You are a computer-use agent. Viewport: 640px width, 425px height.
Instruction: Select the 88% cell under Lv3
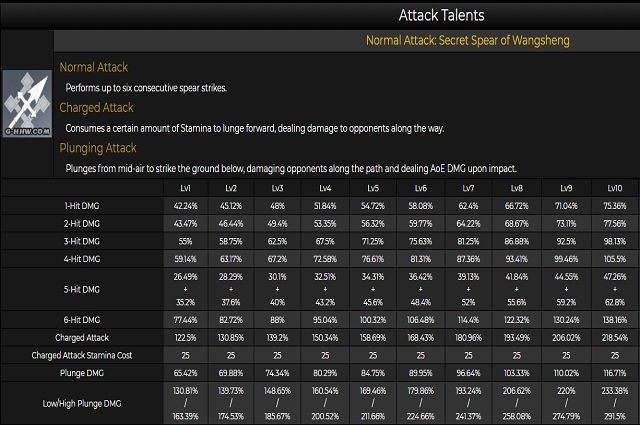pyautogui.click(x=277, y=320)
